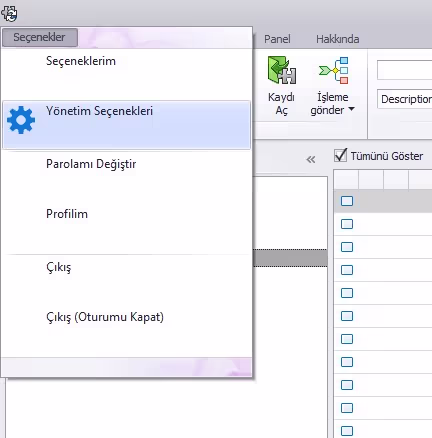
Task: Check the fifth row checkbox in the grid
Action: pyautogui.click(x=347, y=293)
